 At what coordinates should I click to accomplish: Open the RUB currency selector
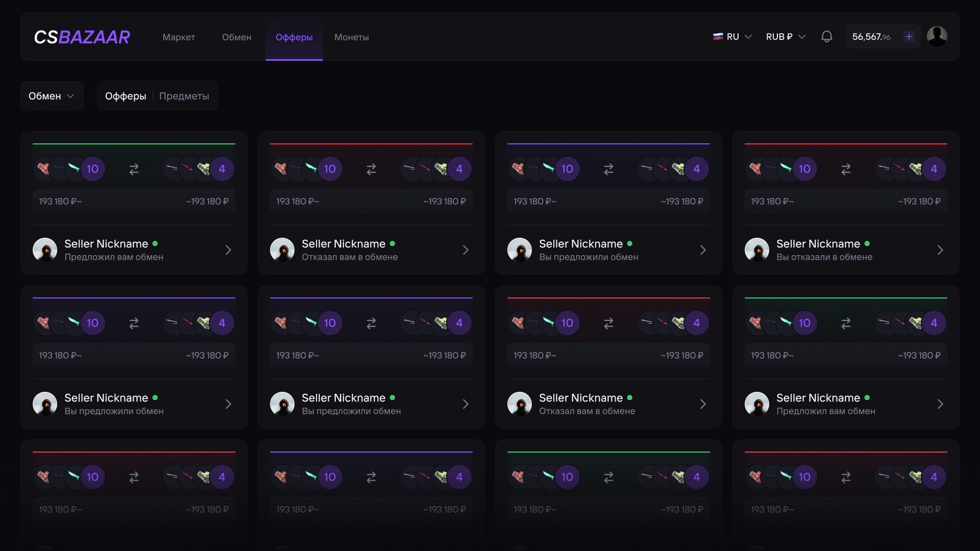786,37
